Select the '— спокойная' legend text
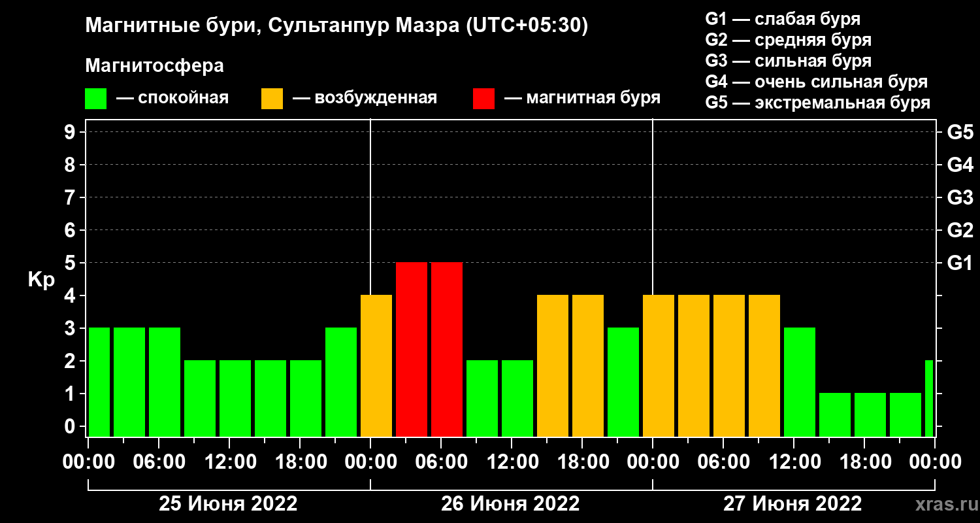Image resolution: width=980 pixels, height=523 pixels. pos(172,98)
